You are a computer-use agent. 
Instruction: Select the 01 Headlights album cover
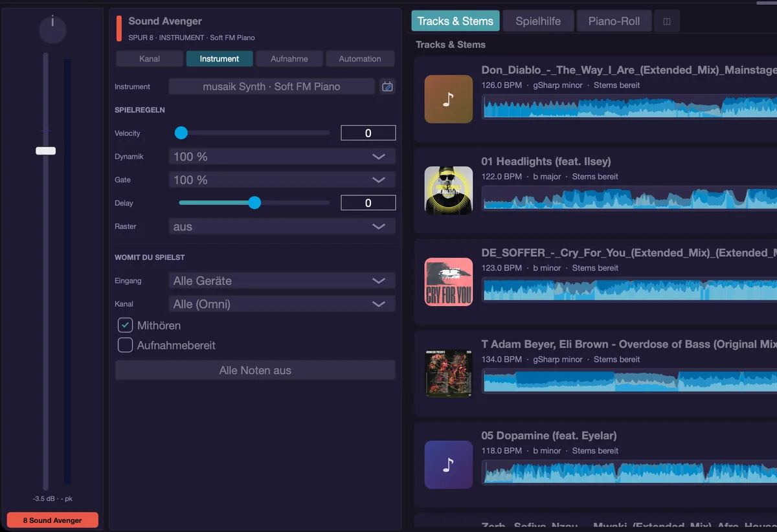tap(448, 190)
